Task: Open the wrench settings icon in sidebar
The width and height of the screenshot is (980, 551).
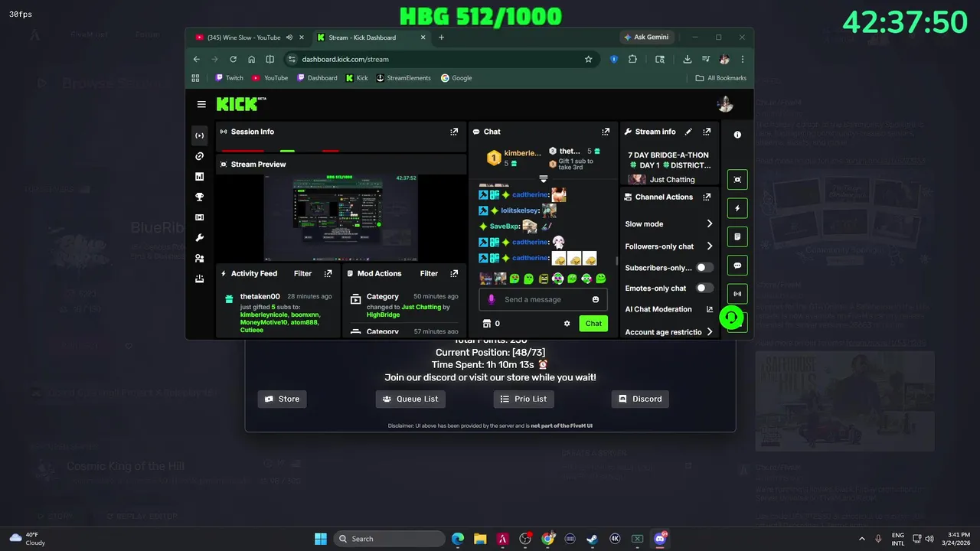Action: click(200, 238)
